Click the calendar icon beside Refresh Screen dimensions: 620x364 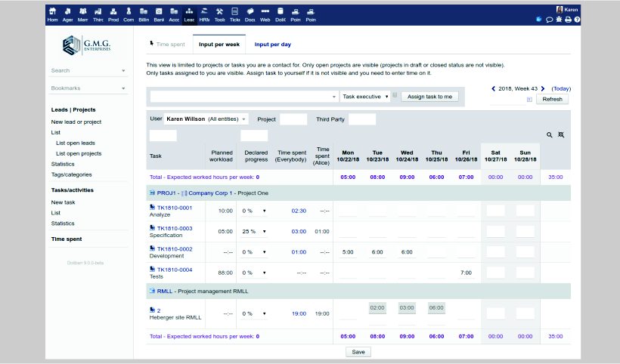[x=529, y=100]
